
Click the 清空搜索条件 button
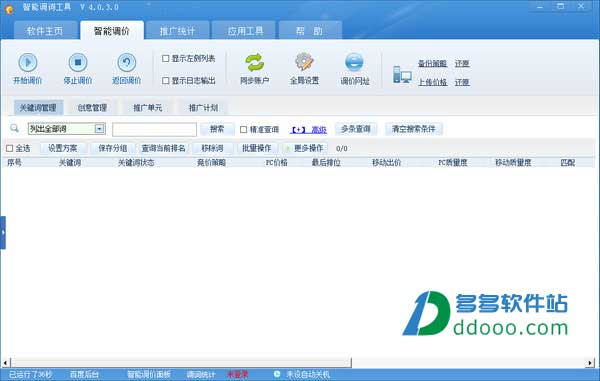coord(414,129)
